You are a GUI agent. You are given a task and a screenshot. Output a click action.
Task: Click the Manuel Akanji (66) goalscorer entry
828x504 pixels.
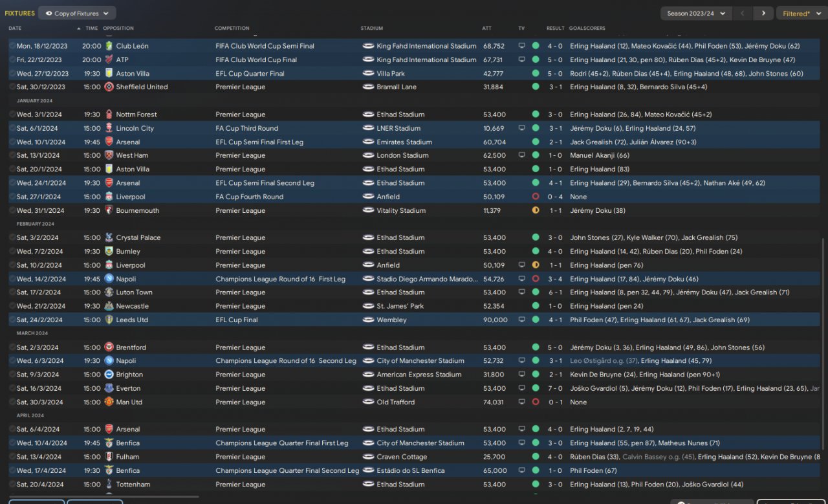(600, 155)
